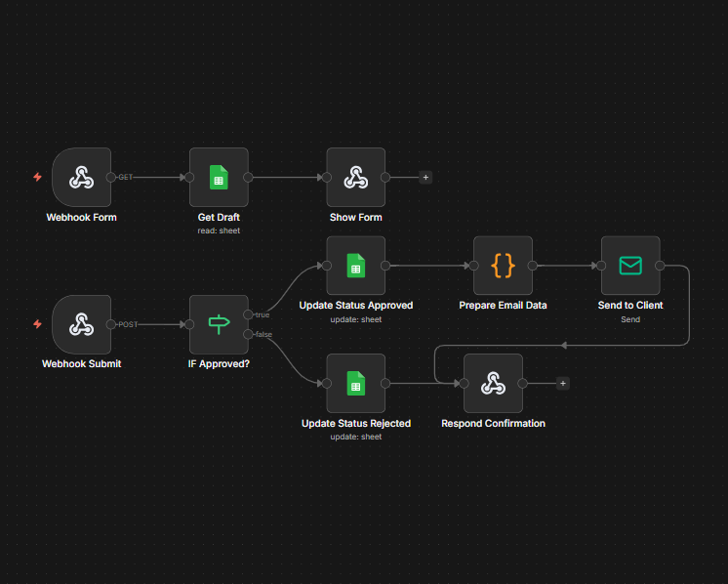Click the true output of IF Approved?

pos(249,314)
